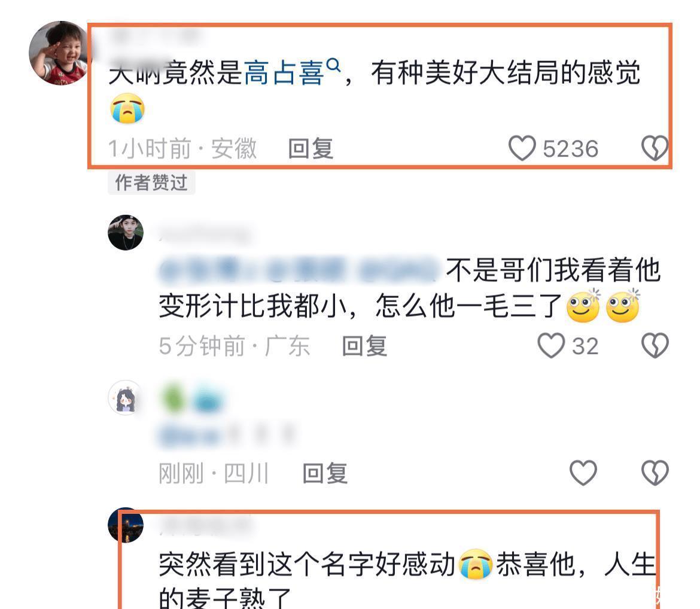Viewport: 700px width, 609px height.
Task: Like the Guangdong comment with 32 likes
Action: 551,346
